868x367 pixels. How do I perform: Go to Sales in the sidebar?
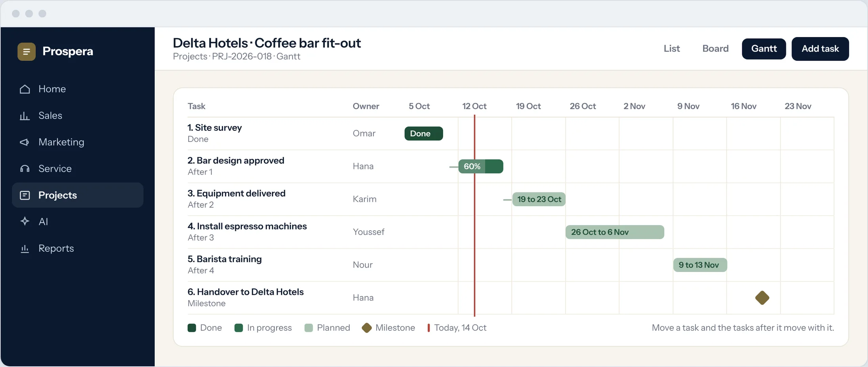[x=51, y=116]
